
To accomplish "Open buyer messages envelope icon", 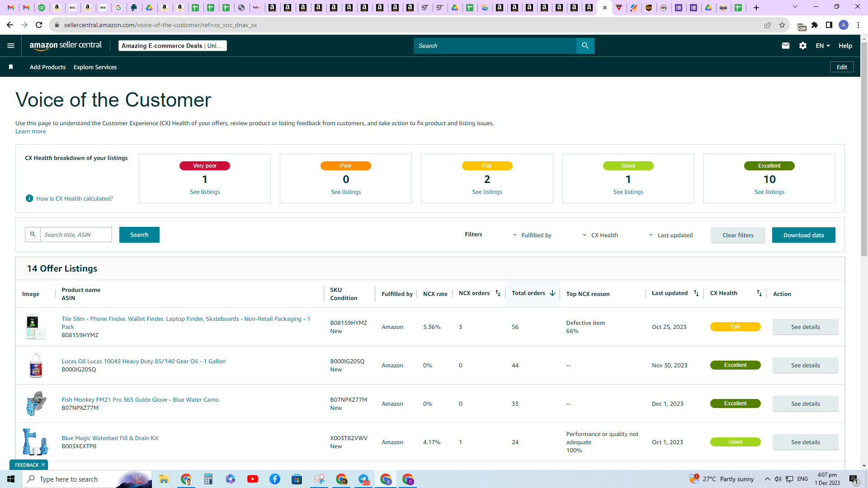I will (786, 46).
